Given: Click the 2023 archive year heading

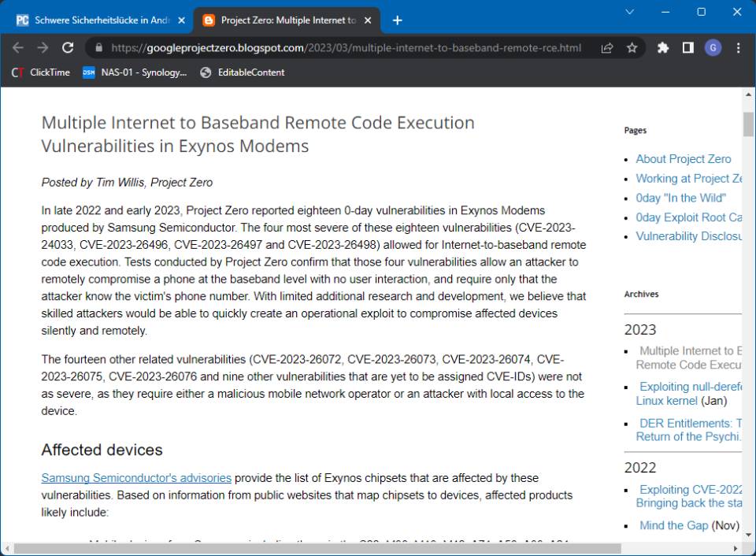Looking at the screenshot, I should [640, 330].
